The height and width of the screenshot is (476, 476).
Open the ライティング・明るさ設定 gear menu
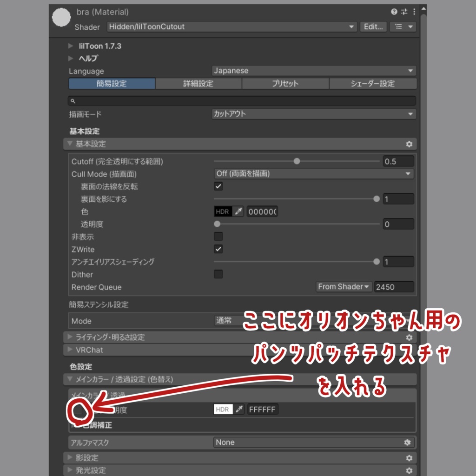pos(409,337)
